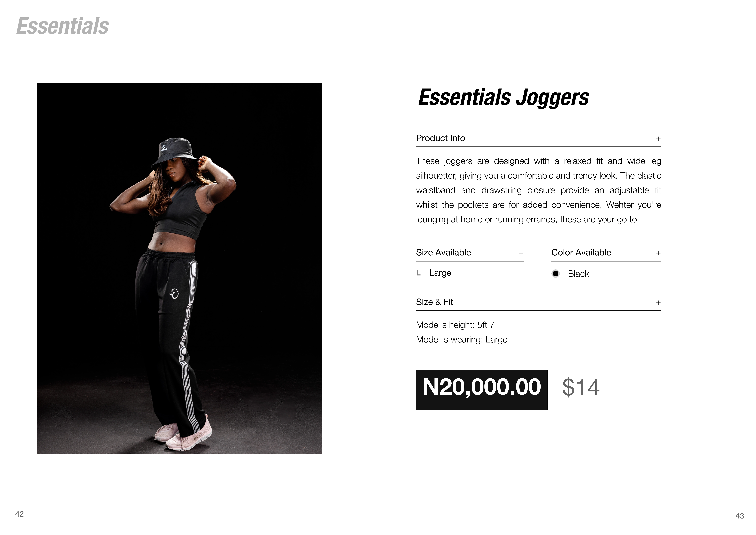This screenshot has height=535, width=756.
Task: Click the Size & Fit header label
Action: [x=435, y=302]
